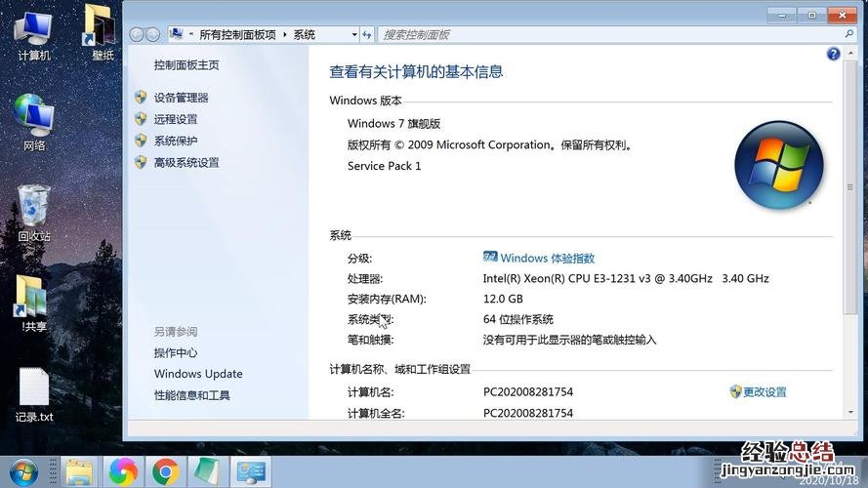Click the 系统保护 shield icon
This screenshot has height=488, width=868.
click(x=141, y=141)
